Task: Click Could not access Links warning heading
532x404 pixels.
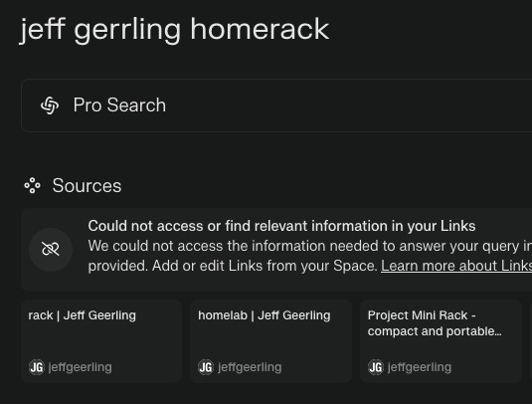Action: (x=281, y=226)
